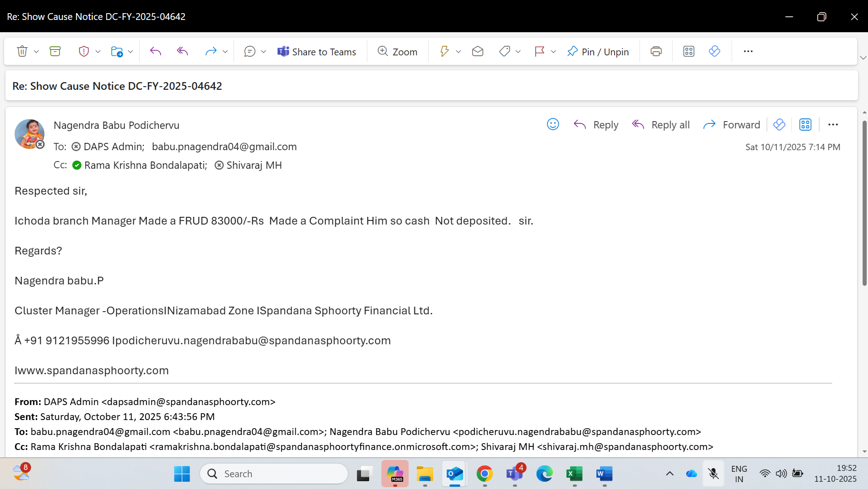Expand the Categorize tag dropdown arrow
Screen dimensions: 868x489
click(518, 51)
